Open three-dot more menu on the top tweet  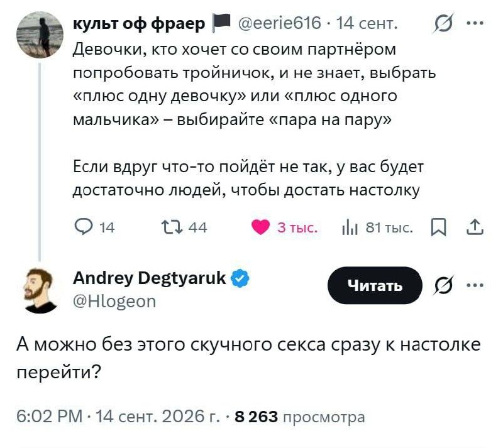pos(475,23)
